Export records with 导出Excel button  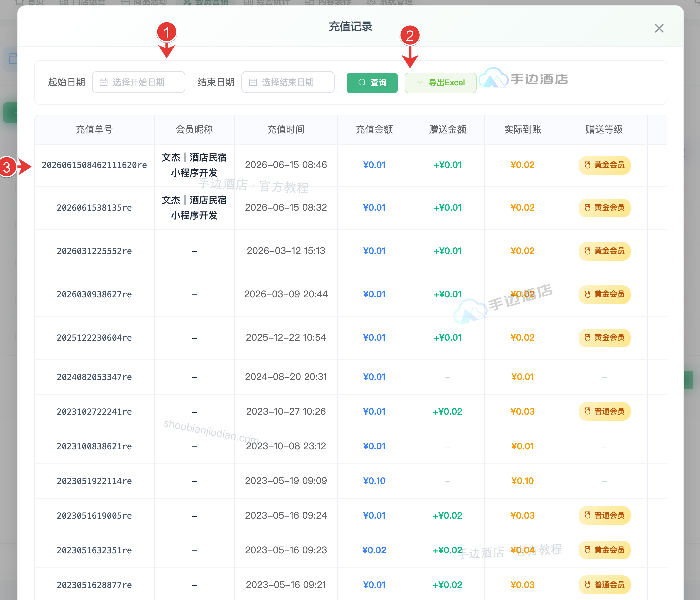(x=440, y=83)
